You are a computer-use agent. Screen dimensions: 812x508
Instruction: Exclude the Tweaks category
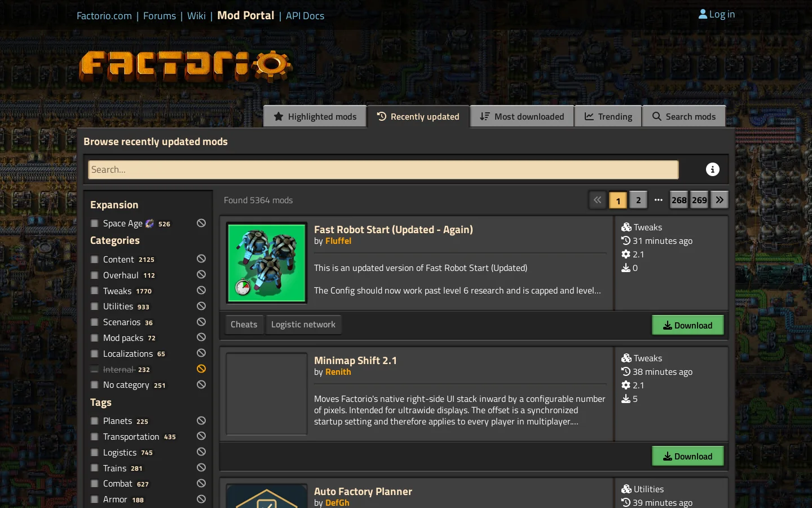click(201, 291)
